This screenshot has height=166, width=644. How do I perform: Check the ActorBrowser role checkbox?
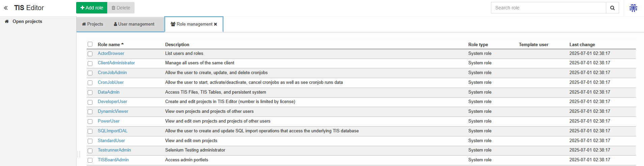pyautogui.click(x=90, y=54)
